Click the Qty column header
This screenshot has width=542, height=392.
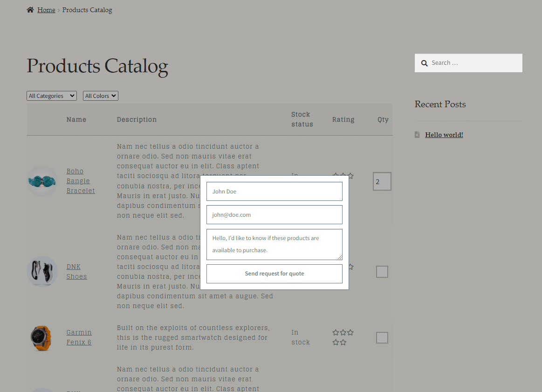[383, 119]
